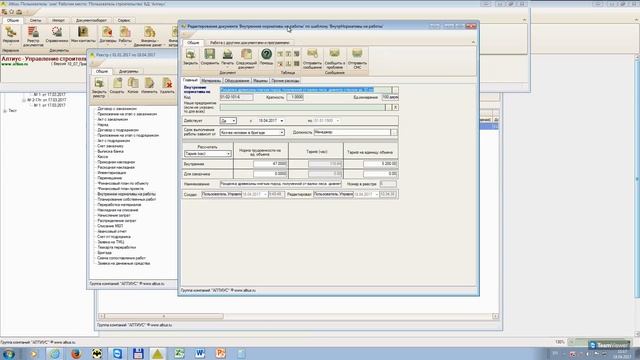
Task: Switch to Прочие расходы tab
Action: tap(285, 80)
